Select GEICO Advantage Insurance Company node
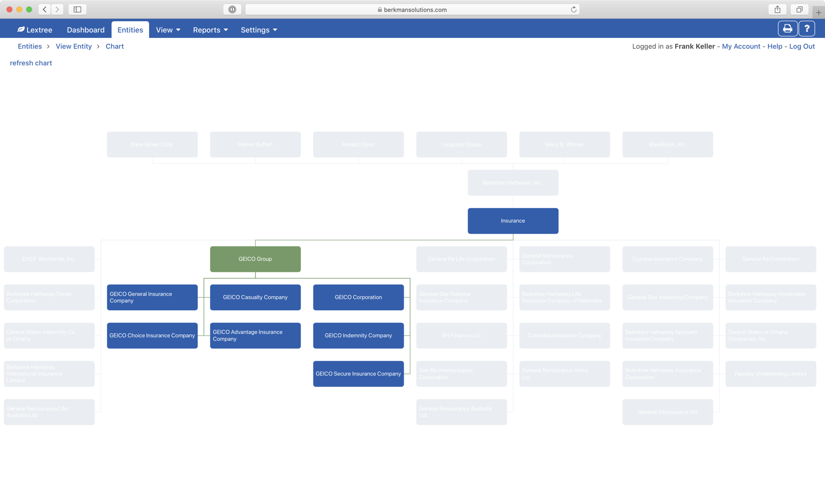825x504 pixels. click(x=255, y=336)
